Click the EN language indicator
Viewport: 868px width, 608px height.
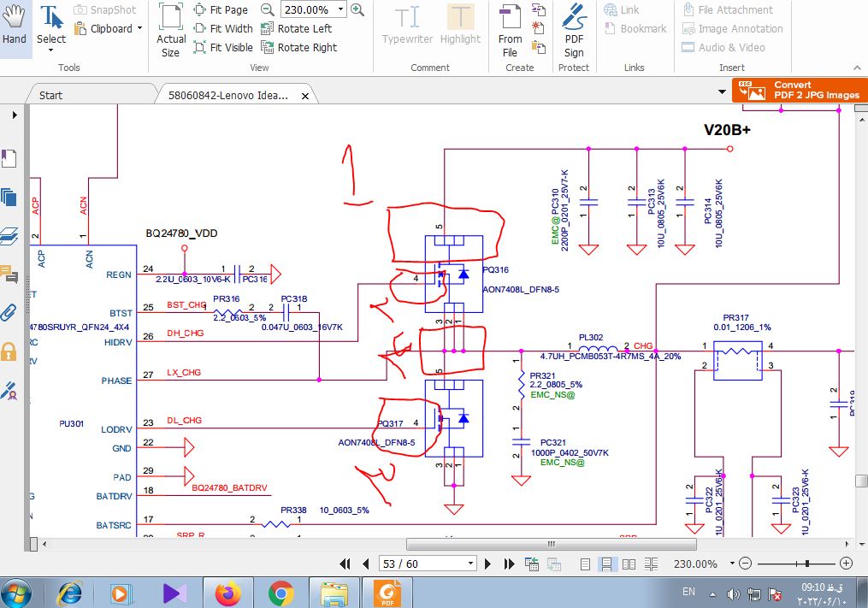[x=688, y=592]
